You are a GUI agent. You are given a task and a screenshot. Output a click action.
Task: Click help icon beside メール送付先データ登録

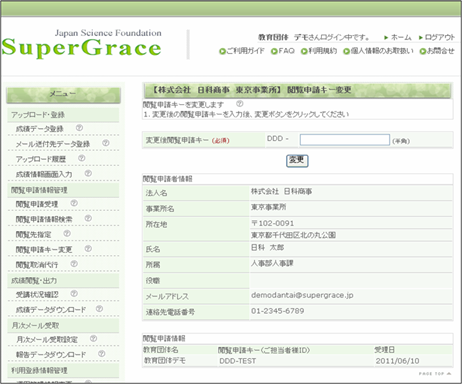tap(105, 143)
